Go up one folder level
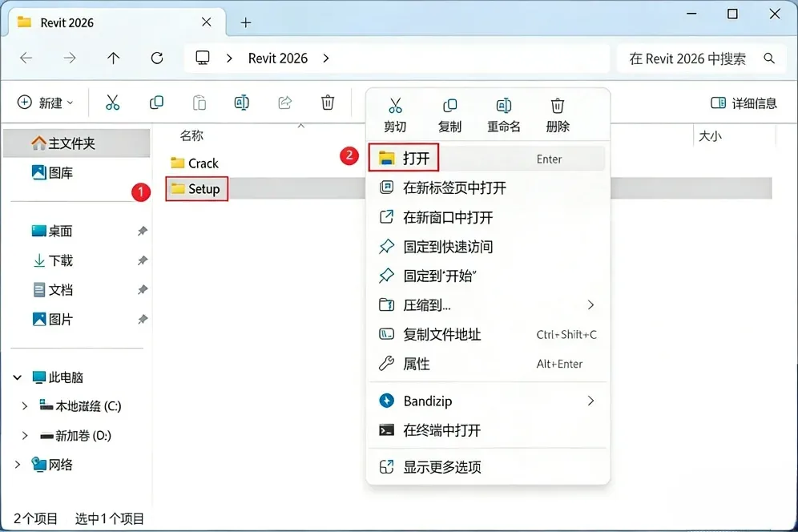This screenshot has height=532, width=798. 113,58
